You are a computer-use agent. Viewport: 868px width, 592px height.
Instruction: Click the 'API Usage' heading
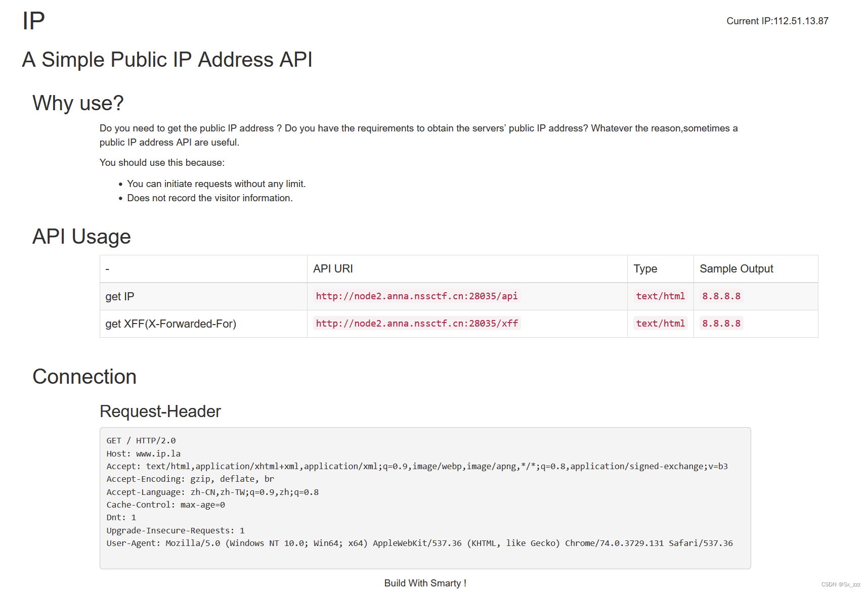(81, 237)
